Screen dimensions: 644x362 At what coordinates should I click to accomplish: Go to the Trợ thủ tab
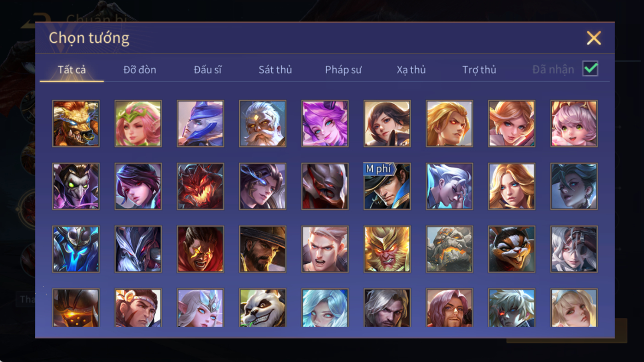click(x=479, y=70)
